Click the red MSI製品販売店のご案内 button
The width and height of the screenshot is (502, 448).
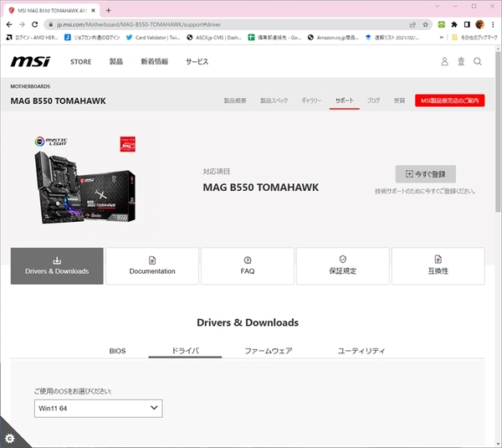pos(449,100)
